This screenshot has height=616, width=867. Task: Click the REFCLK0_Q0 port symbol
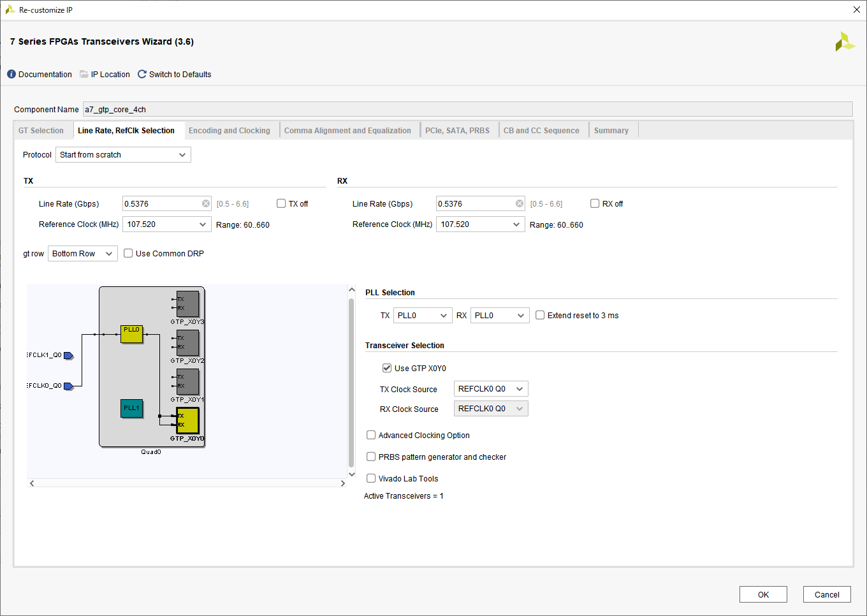pos(68,386)
